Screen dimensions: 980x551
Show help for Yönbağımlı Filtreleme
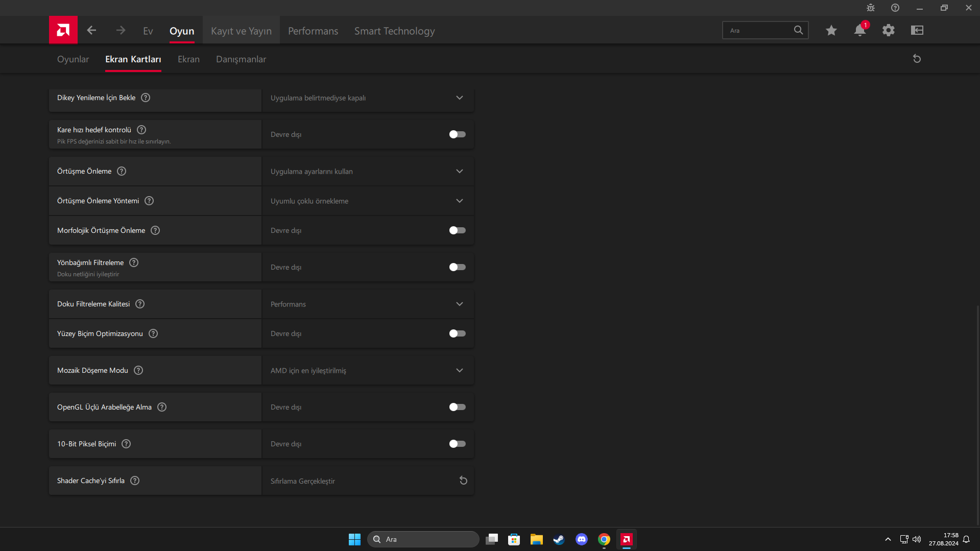134,262
